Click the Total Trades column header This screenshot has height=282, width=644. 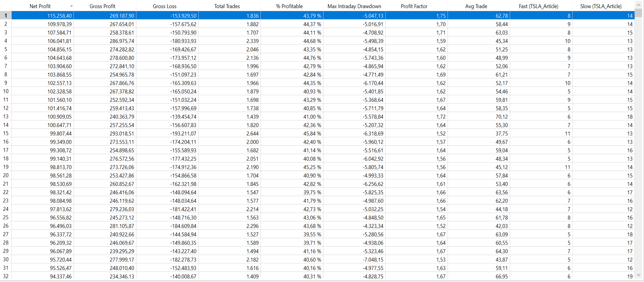(x=227, y=6)
